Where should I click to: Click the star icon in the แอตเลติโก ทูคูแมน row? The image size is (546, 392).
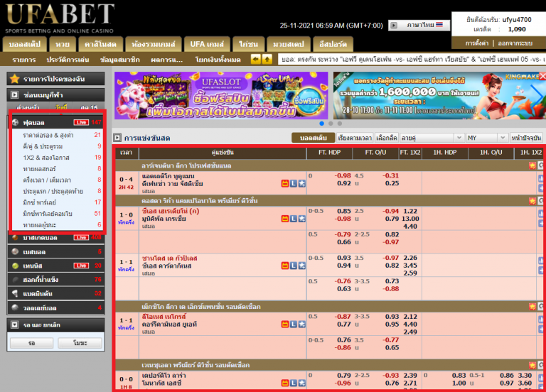[x=302, y=183]
